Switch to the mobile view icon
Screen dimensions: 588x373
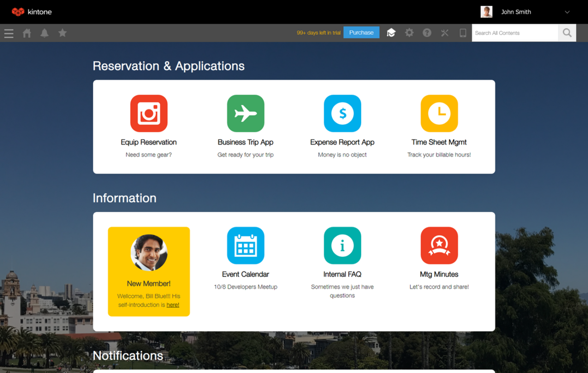coord(463,33)
